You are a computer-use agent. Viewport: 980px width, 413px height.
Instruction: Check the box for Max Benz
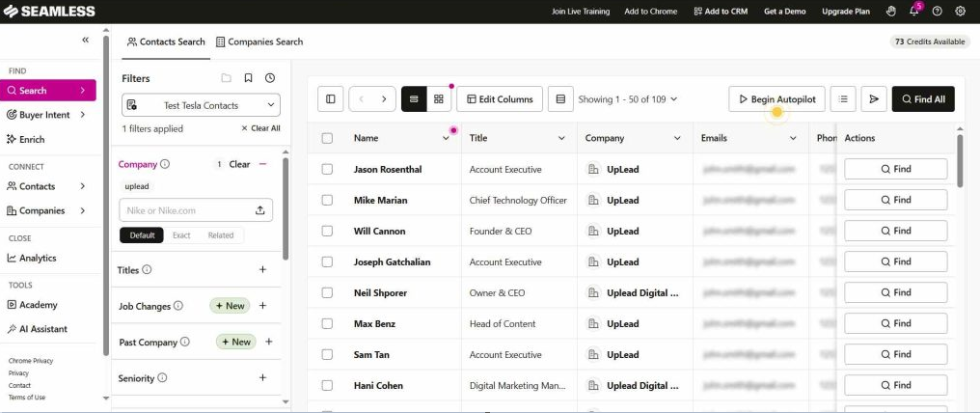coord(327,323)
